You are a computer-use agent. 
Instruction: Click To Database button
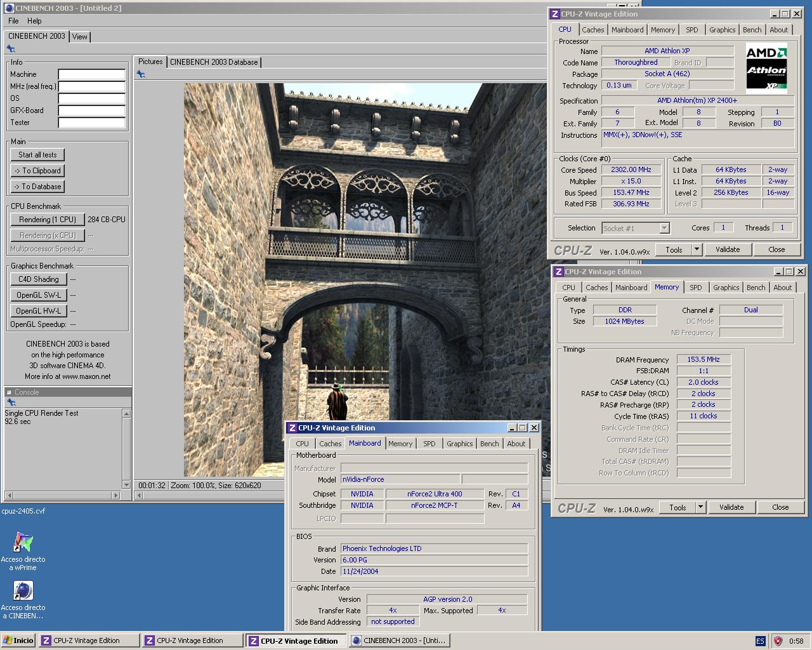(37, 187)
